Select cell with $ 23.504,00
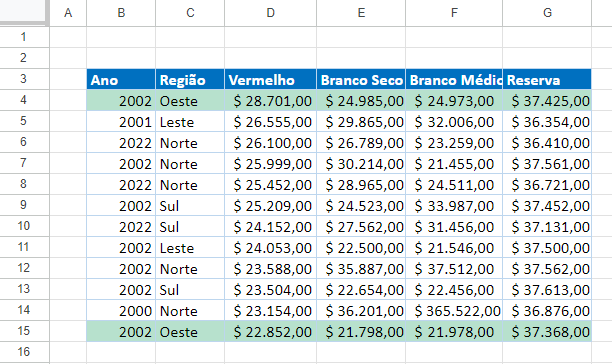This screenshot has width=612, height=364. [x=270, y=290]
